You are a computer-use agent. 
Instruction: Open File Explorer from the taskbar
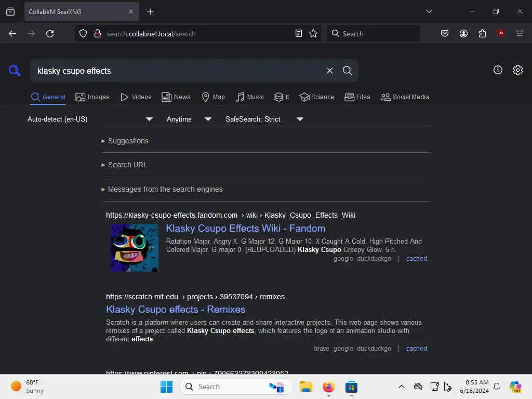305,387
